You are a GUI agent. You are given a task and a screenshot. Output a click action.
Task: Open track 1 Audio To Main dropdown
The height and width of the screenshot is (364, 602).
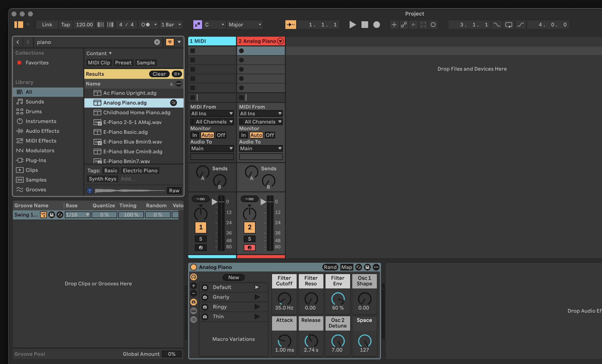[x=212, y=148]
